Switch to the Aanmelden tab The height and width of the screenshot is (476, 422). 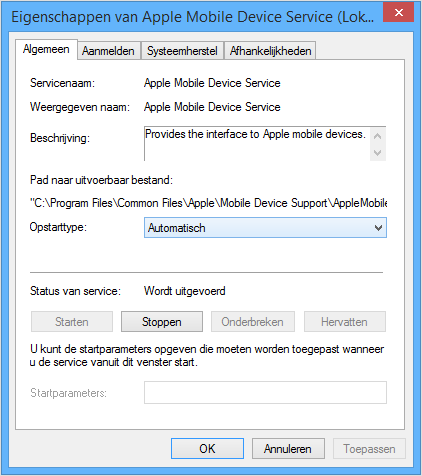[108, 51]
